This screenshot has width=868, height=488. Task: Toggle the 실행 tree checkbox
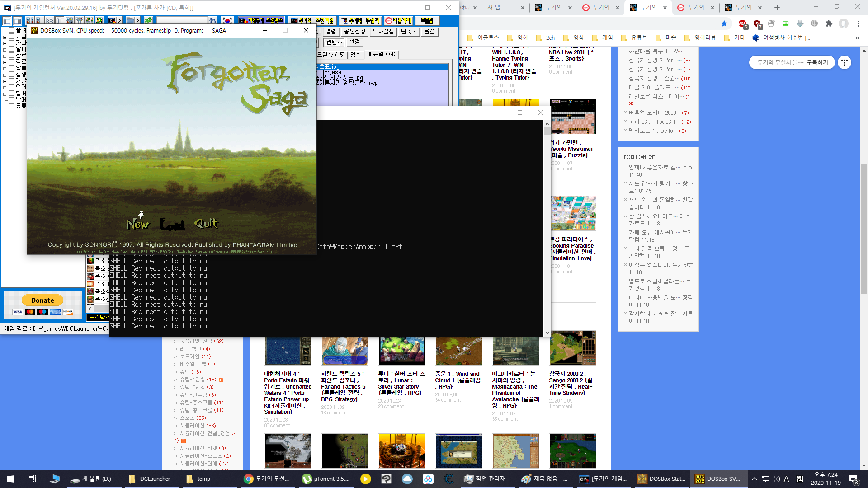click(x=12, y=74)
